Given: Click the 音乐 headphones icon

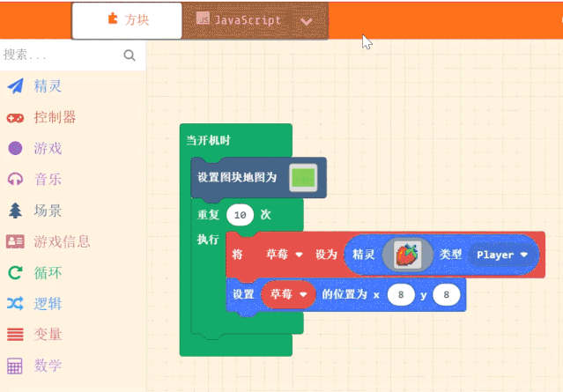Looking at the screenshot, I should click(15, 179).
